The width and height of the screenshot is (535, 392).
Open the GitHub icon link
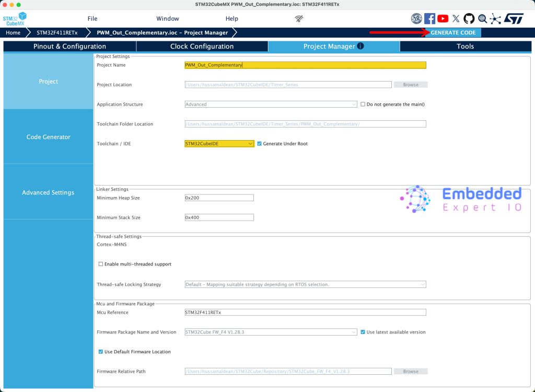pyautogui.click(x=469, y=19)
